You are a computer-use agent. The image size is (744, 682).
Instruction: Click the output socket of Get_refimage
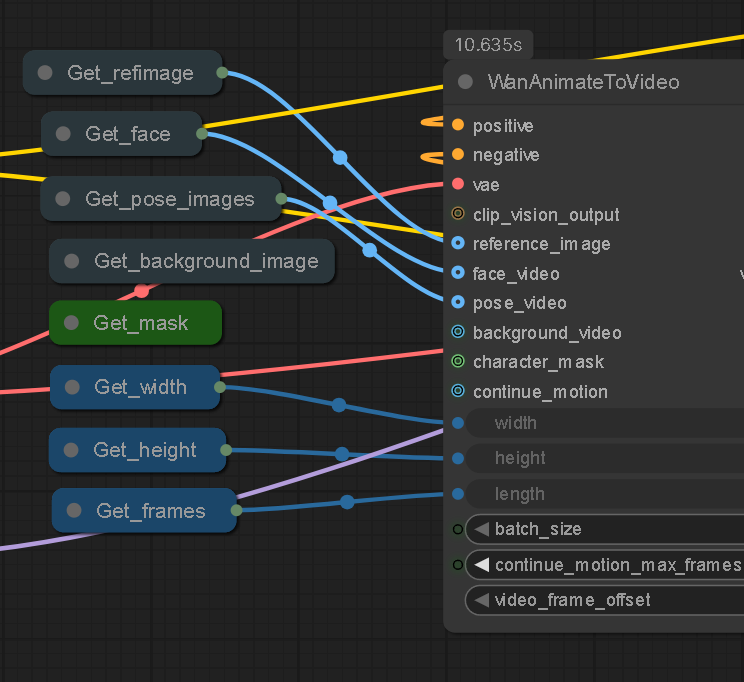coord(222,73)
